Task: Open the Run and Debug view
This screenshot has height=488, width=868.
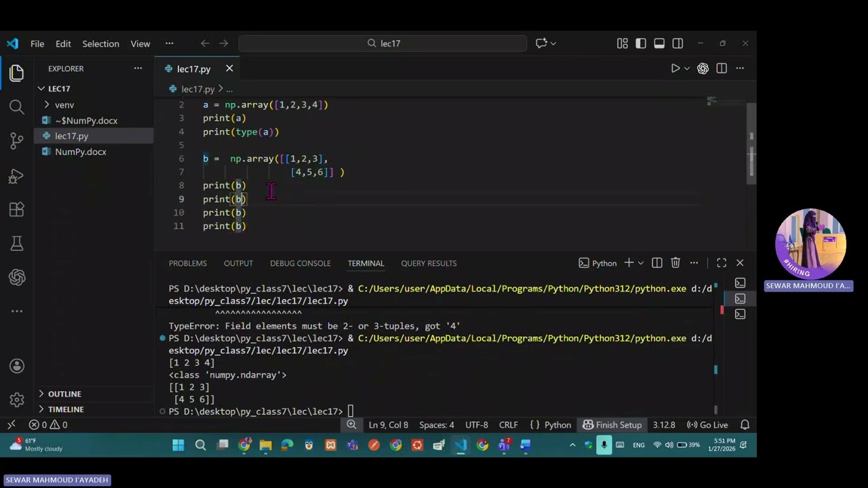Action: tap(16, 176)
